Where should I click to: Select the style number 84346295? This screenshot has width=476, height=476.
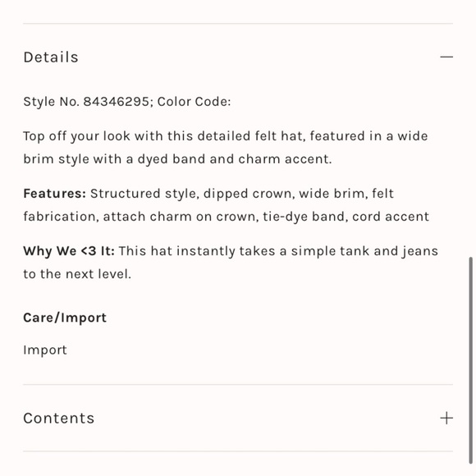tap(117, 102)
